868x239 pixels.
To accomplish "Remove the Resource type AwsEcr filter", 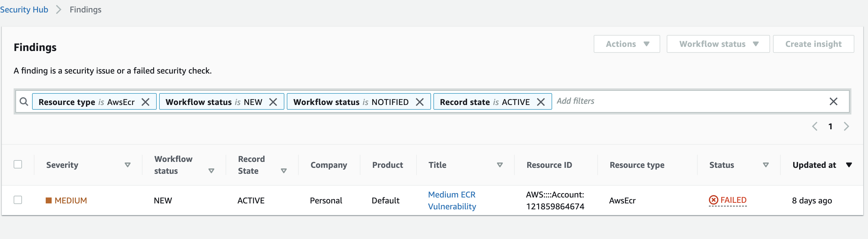I will tap(145, 102).
